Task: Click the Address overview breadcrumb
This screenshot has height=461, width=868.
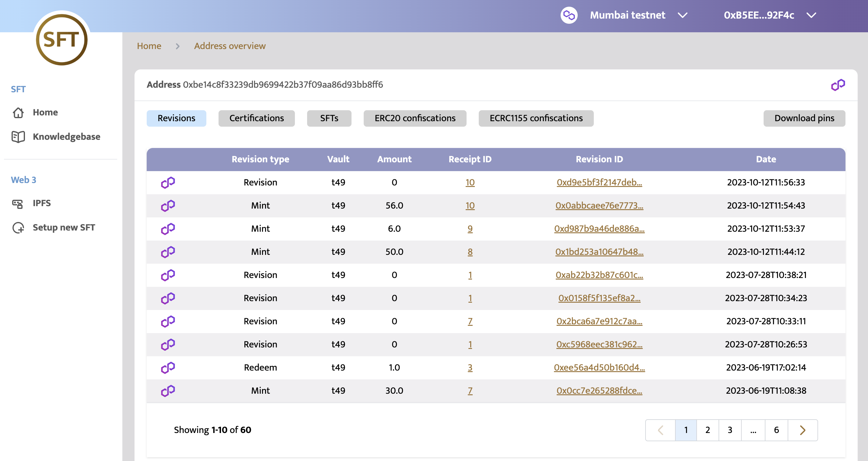Action: (230, 46)
